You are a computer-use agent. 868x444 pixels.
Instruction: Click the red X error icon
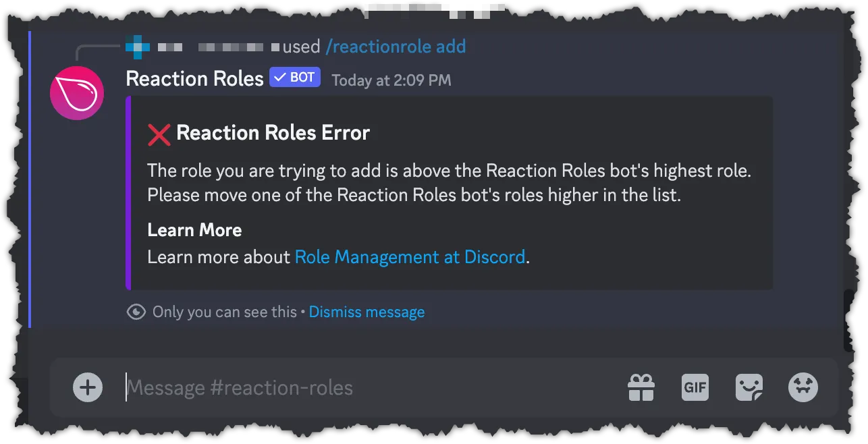tap(159, 134)
